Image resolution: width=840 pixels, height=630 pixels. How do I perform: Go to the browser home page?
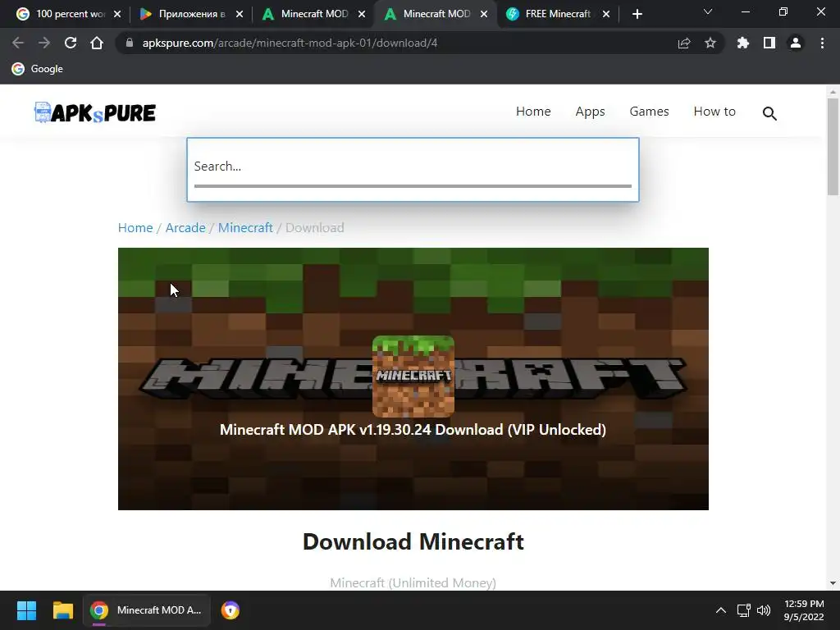pyautogui.click(x=97, y=43)
